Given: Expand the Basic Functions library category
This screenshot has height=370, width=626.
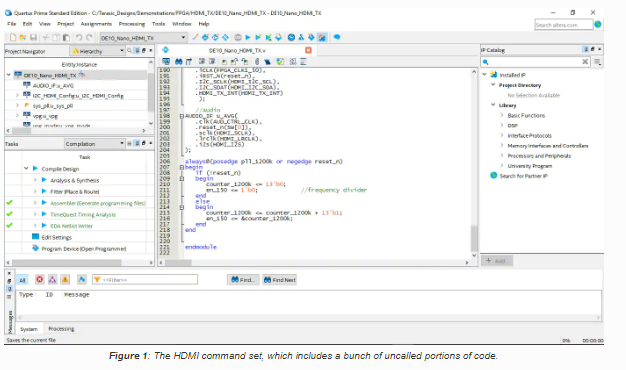Looking at the screenshot, I should [502, 115].
